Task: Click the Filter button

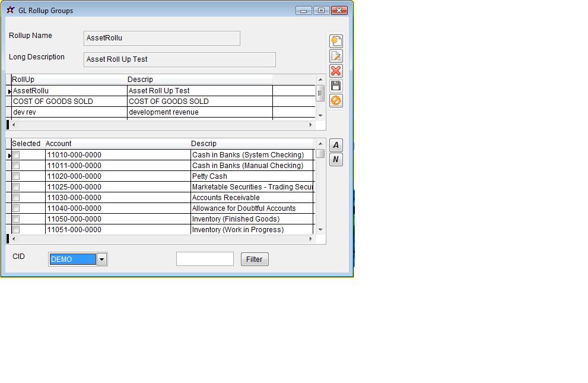Action: (254, 259)
